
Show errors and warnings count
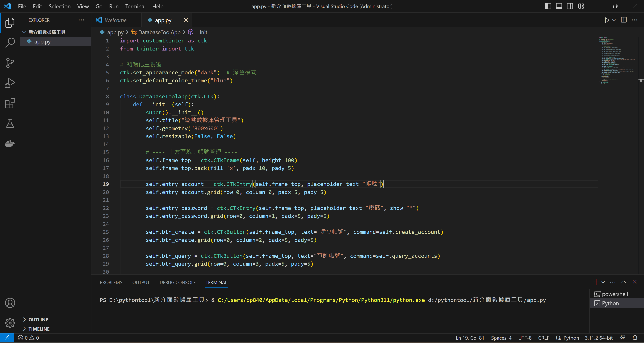coord(29,338)
